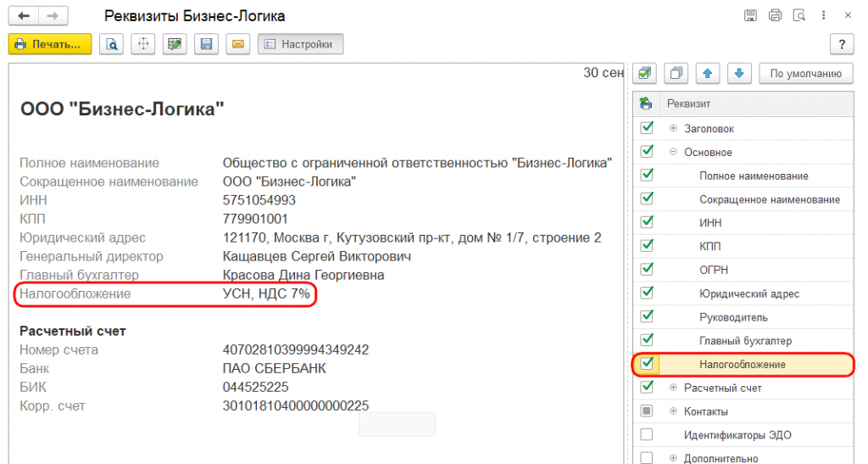Uncheck the ИНН checkbox
This screenshot has height=464, width=868.
pos(647,222)
